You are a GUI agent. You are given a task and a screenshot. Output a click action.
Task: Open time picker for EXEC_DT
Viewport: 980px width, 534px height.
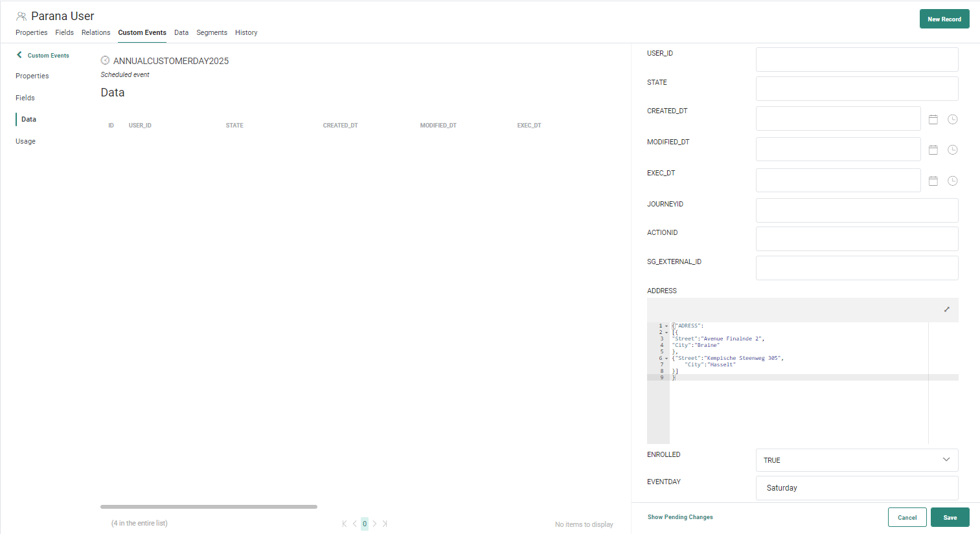(x=953, y=181)
